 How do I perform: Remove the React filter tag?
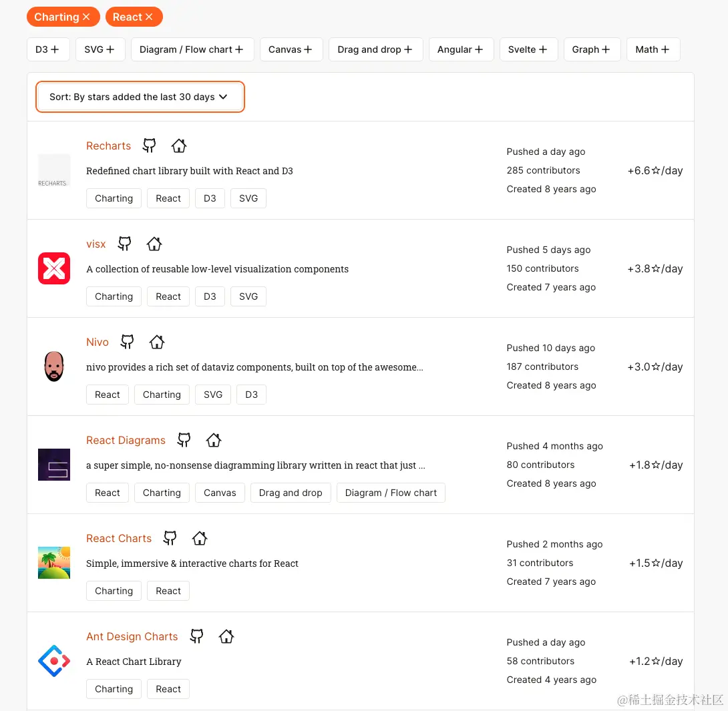coord(149,17)
